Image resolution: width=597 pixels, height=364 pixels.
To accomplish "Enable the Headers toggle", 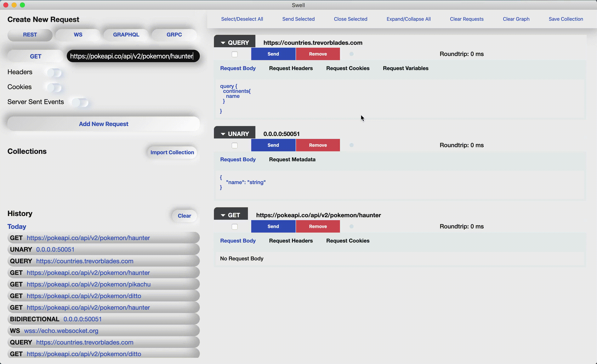I will pyautogui.click(x=55, y=73).
